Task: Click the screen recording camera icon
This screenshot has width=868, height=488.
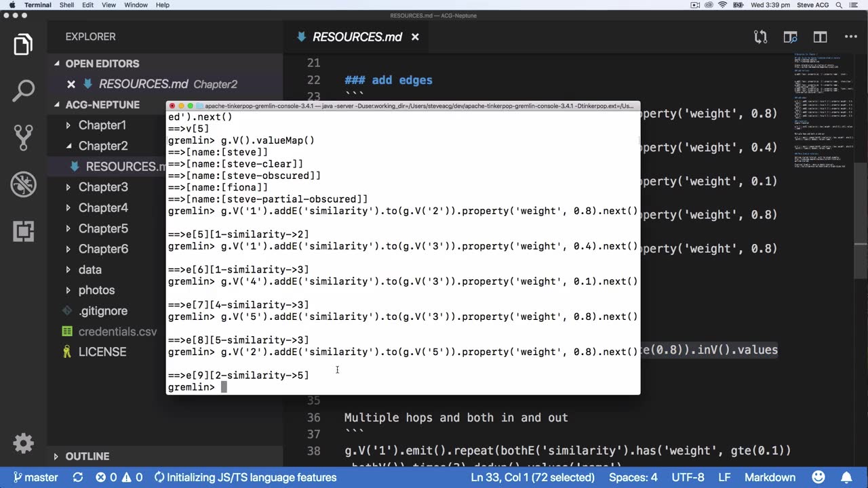Action: tap(695, 5)
